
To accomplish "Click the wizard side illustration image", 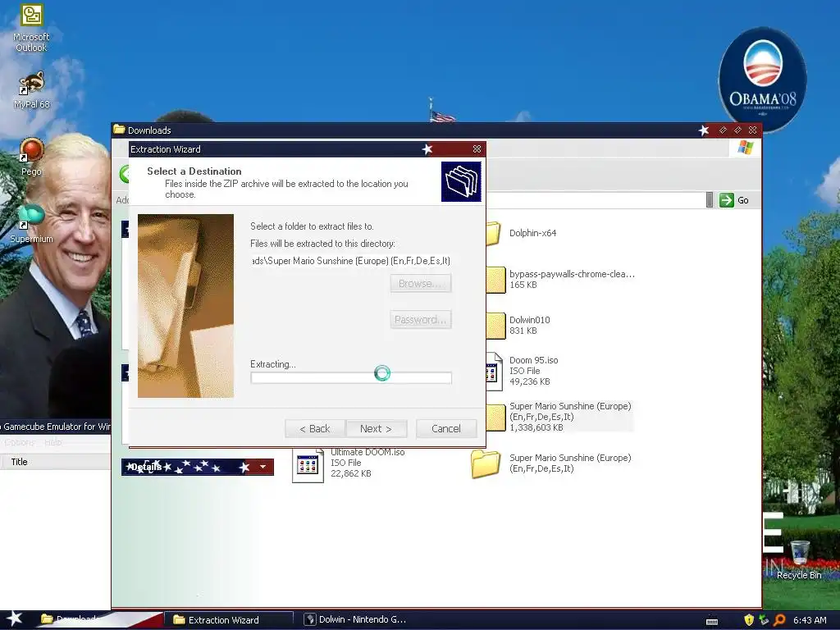I will coord(186,306).
